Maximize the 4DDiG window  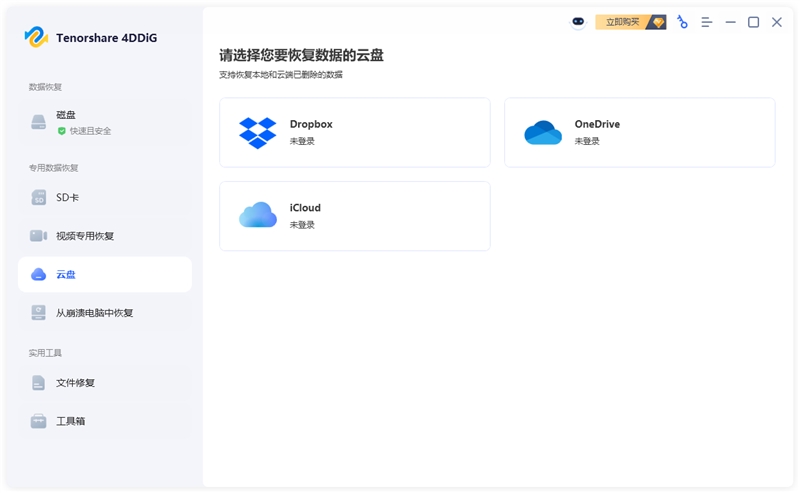pyautogui.click(x=753, y=22)
